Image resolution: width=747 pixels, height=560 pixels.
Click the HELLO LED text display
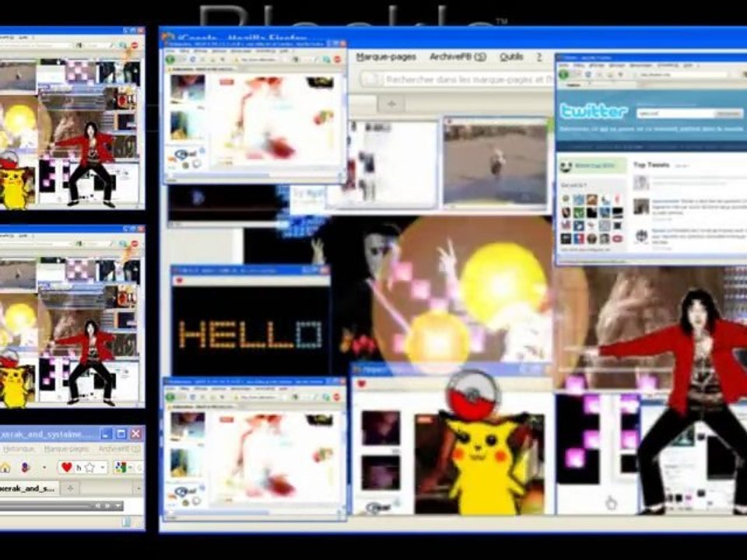(x=251, y=334)
